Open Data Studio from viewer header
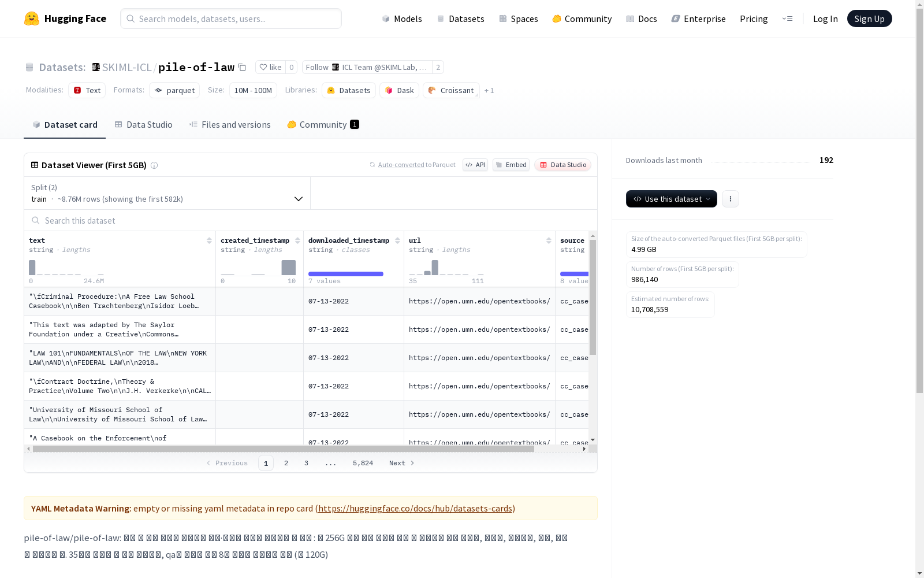The width and height of the screenshot is (924, 578). coord(562,165)
